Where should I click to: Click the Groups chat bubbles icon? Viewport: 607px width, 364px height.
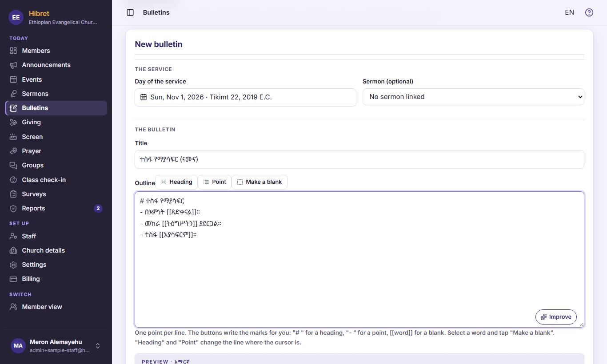(13, 165)
